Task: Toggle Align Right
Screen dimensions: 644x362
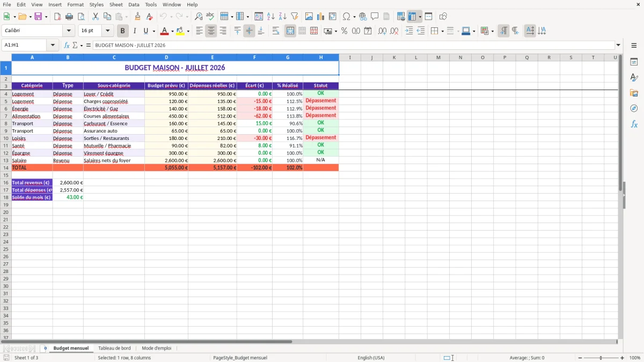Action: click(x=223, y=31)
